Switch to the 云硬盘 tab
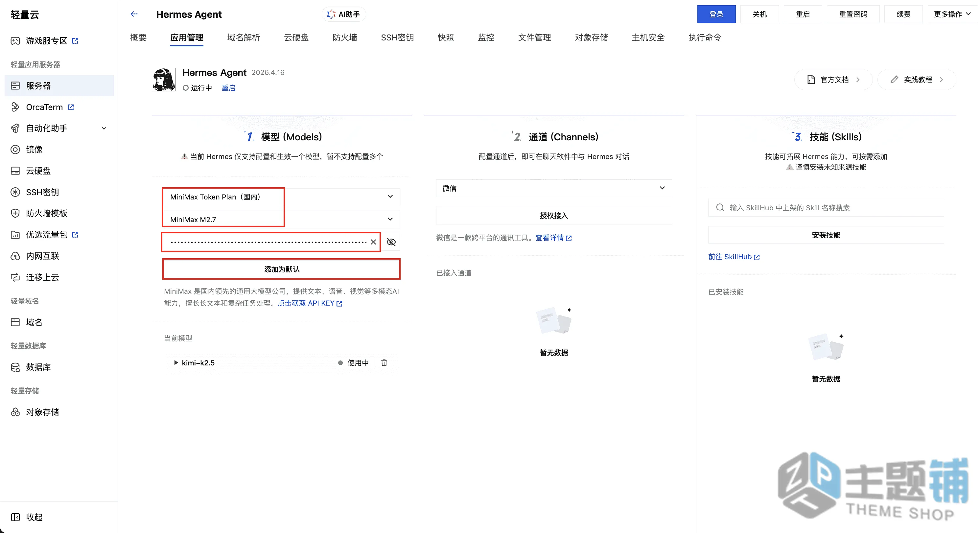 [x=296, y=37]
